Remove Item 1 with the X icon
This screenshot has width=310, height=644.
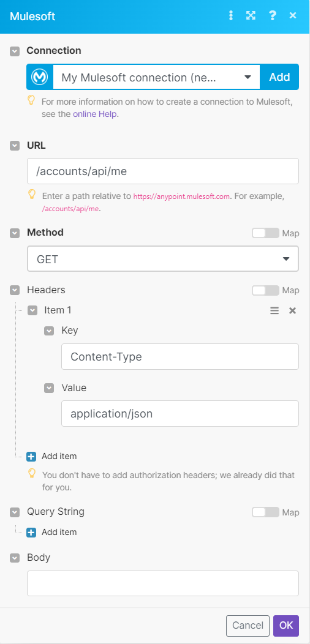(292, 310)
